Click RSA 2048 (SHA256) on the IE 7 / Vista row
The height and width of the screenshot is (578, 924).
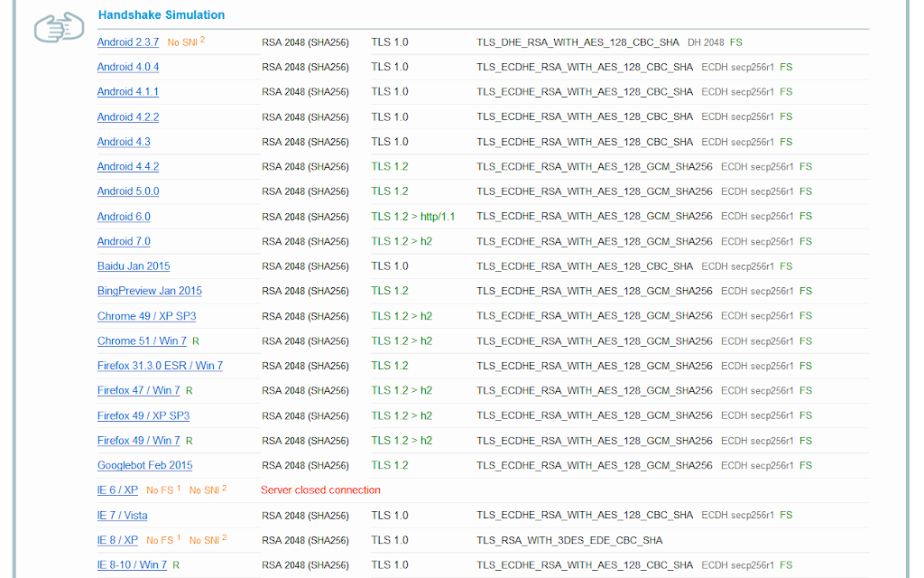pos(305,516)
